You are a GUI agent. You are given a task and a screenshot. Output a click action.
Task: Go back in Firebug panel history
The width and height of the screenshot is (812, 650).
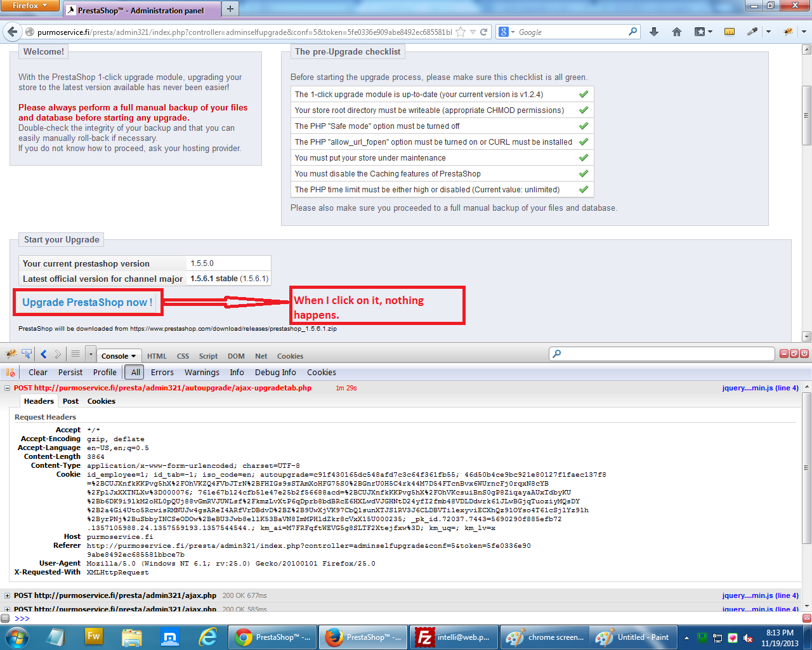44,354
